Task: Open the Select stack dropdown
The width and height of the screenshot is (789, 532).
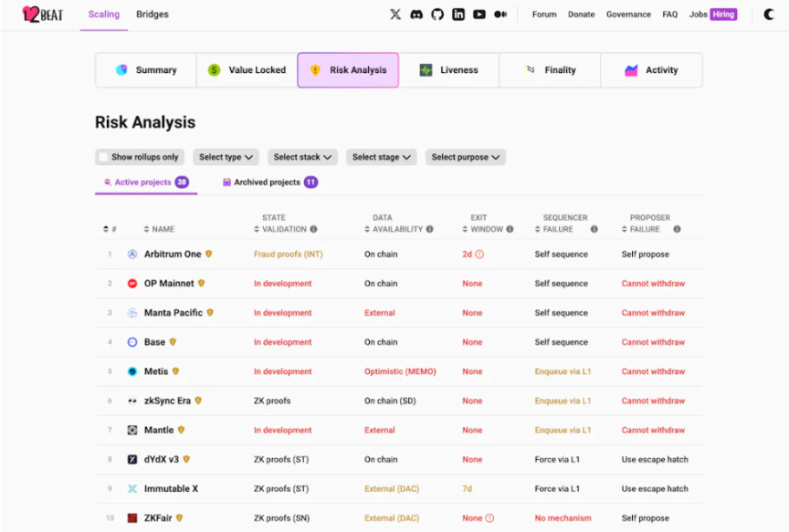Action: [302, 157]
